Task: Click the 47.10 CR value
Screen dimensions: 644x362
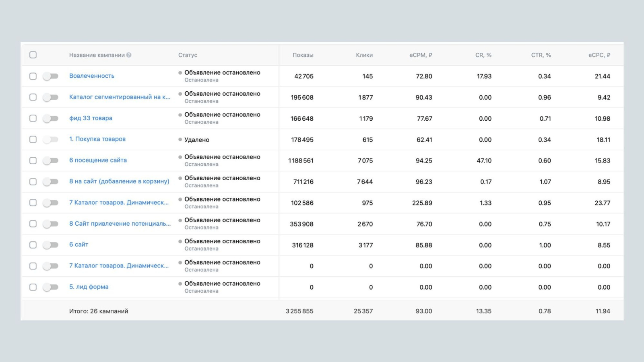Action: (x=484, y=160)
